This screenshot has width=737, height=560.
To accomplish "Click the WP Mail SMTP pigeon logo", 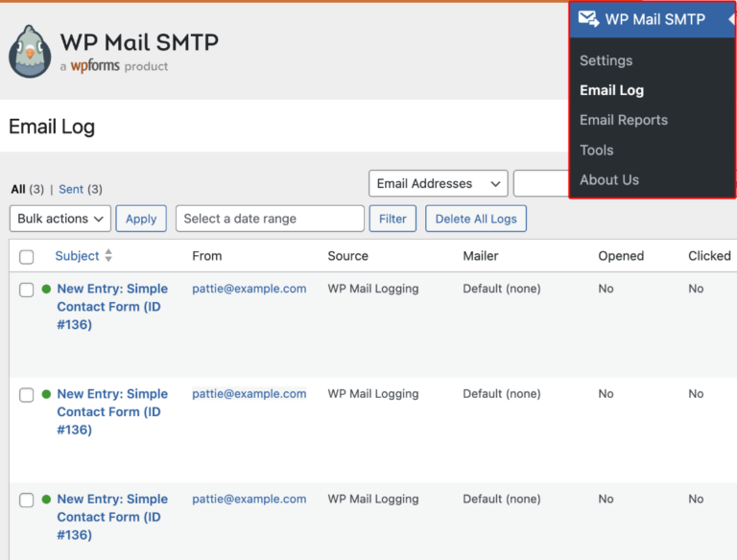I will coord(29,51).
